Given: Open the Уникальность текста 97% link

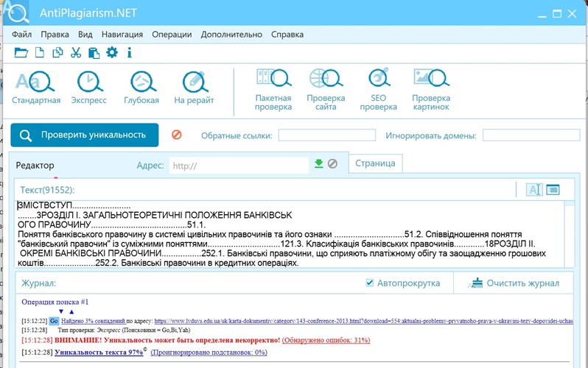Looking at the screenshot, I should (99, 353).
